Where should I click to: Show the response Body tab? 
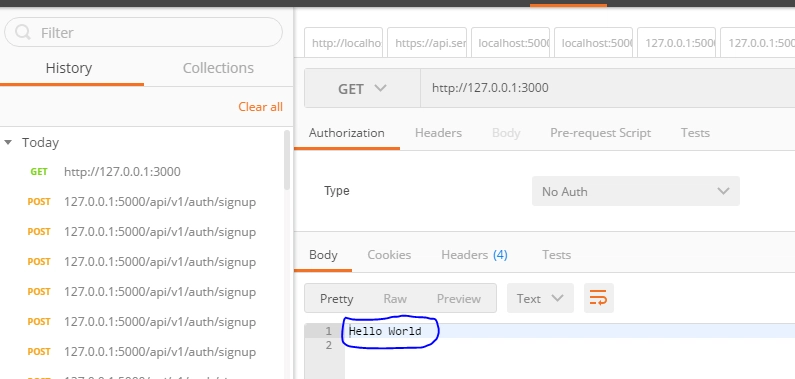pos(323,255)
